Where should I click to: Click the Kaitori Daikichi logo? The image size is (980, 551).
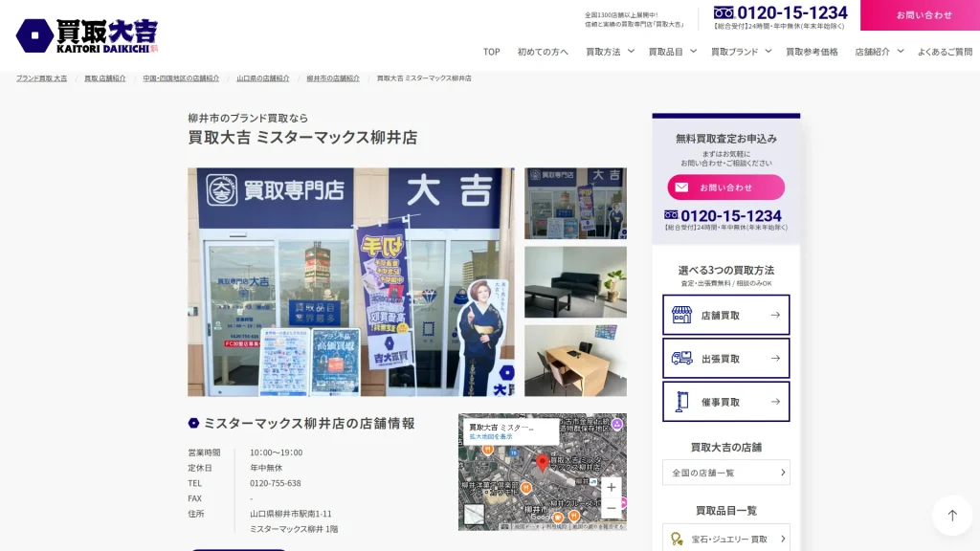point(87,35)
